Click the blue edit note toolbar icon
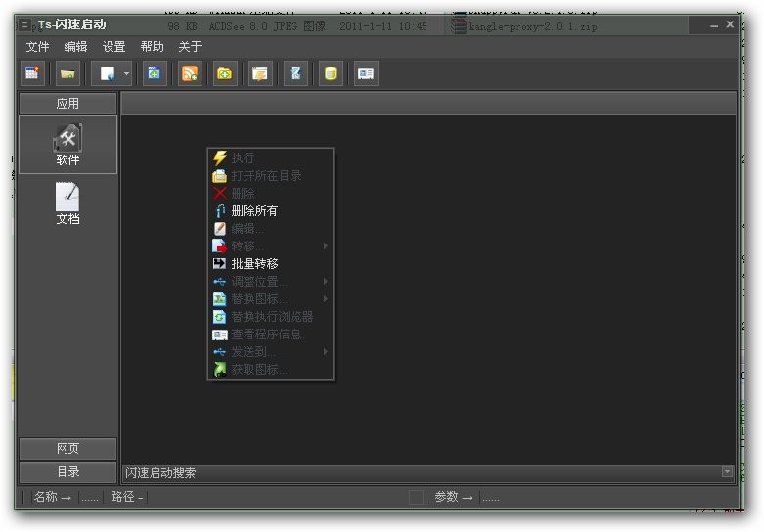 point(295,73)
